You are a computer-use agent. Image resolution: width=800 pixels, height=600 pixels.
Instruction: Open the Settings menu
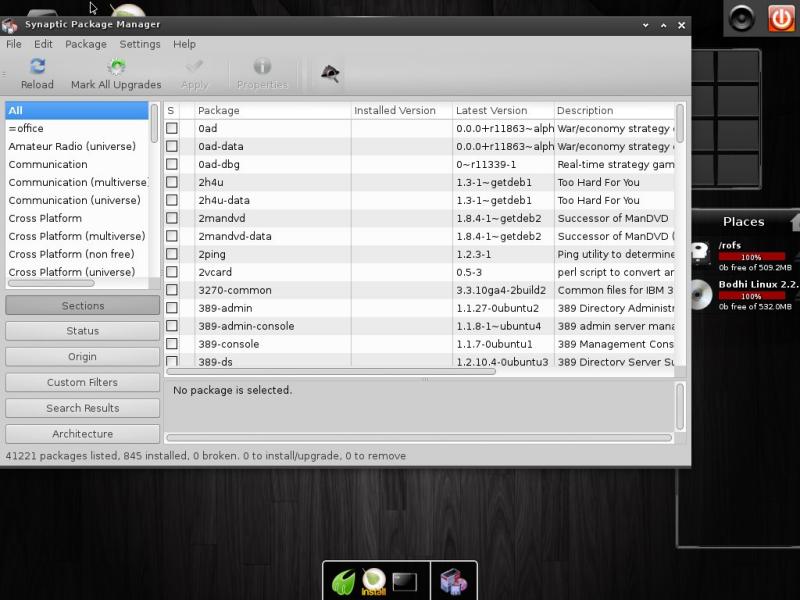point(140,44)
